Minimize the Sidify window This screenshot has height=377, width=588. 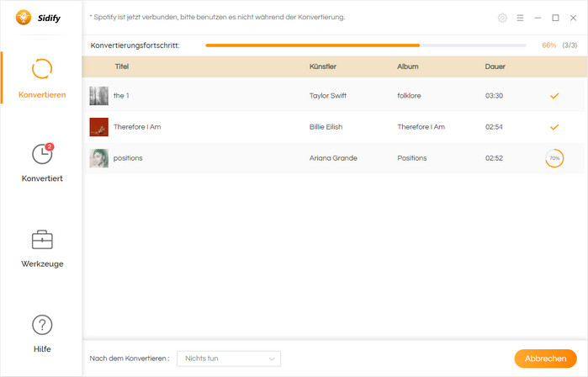click(538, 18)
